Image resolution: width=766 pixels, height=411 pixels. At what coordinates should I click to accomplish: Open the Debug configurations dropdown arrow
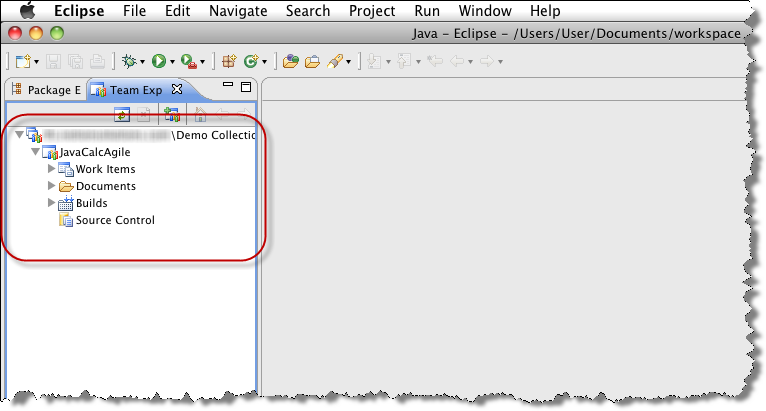142,62
